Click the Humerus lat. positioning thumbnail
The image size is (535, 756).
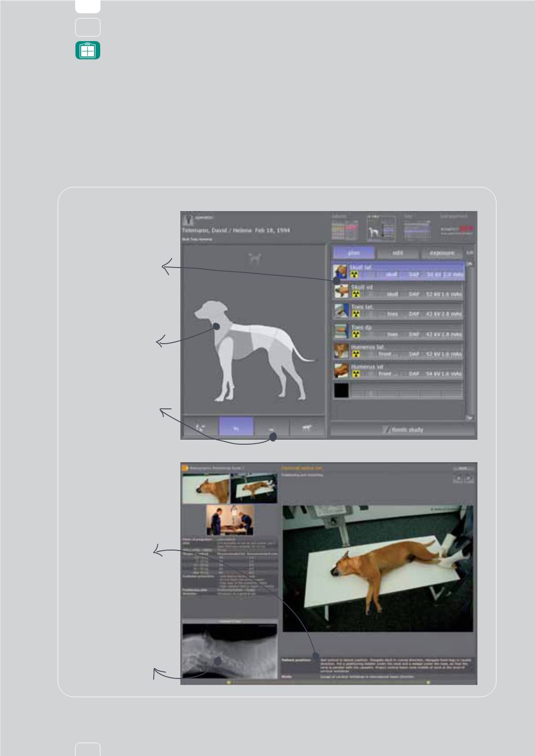[x=341, y=351]
